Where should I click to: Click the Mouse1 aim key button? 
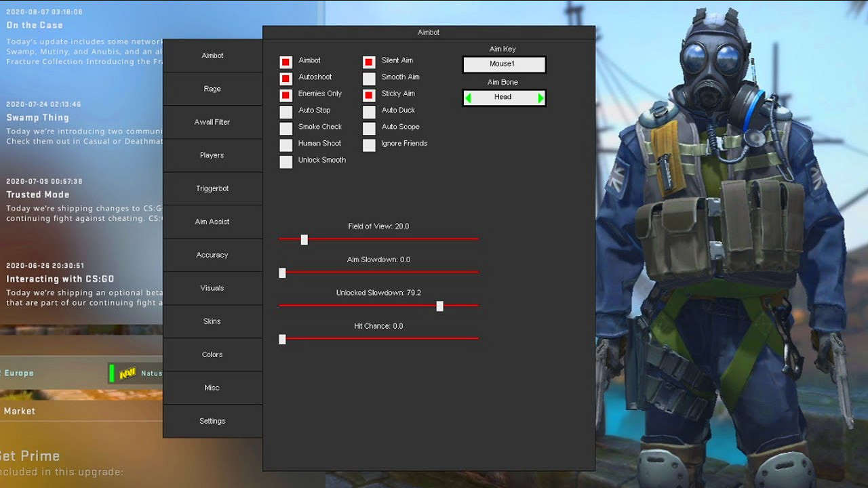tap(504, 64)
